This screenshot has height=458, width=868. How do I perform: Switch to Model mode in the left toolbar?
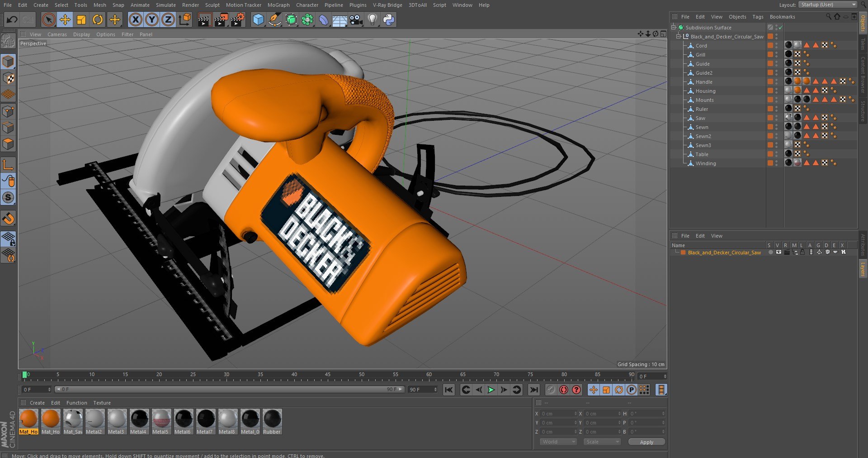(x=8, y=61)
